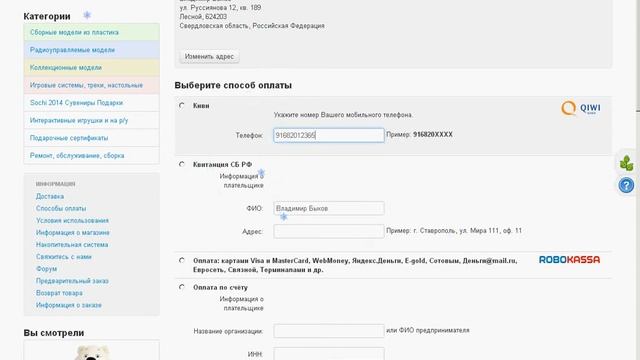Click the Изменить адрес button
The image size is (640, 360).
point(209,56)
